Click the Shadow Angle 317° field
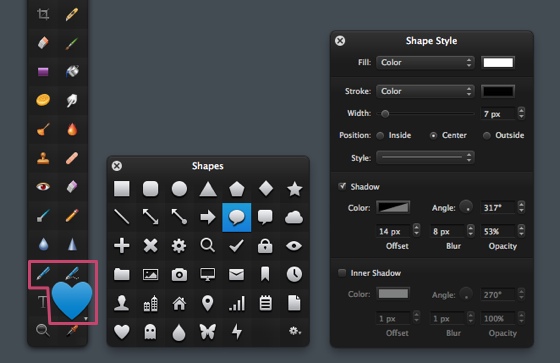Image resolution: width=560 pixels, height=363 pixels. [499, 208]
